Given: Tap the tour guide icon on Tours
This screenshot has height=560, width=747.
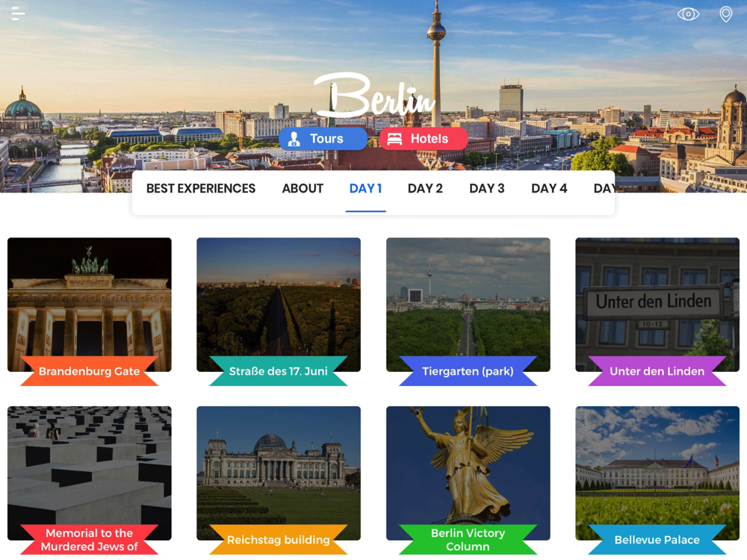Looking at the screenshot, I should [x=294, y=139].
